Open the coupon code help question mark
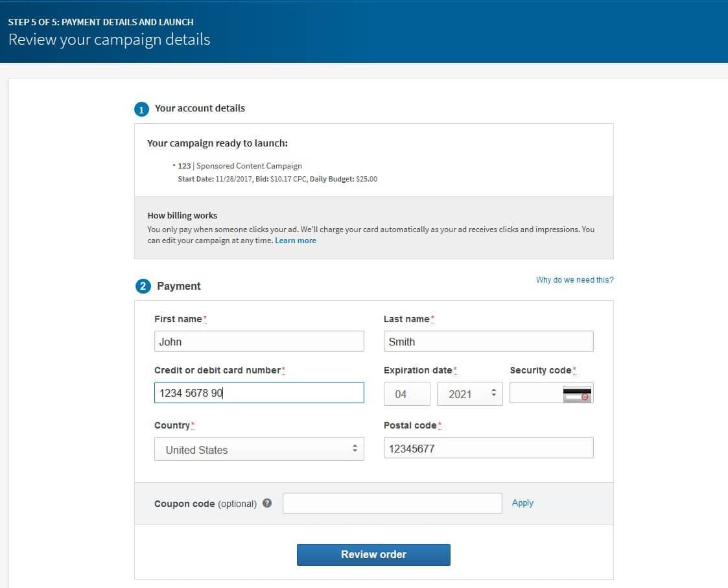The width and height of the screenshot is (728, 588). tap(266, 503)
